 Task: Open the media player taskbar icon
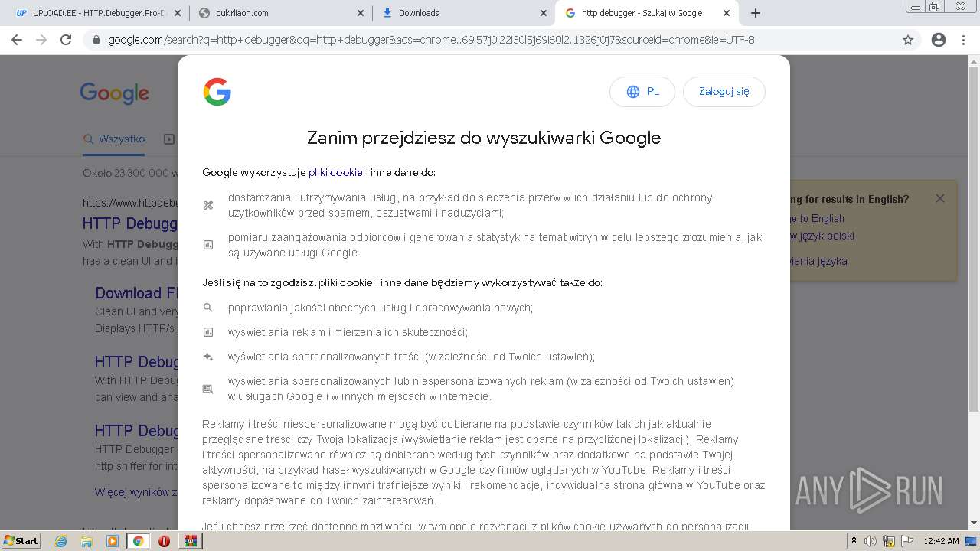click(x=113, y=541)
